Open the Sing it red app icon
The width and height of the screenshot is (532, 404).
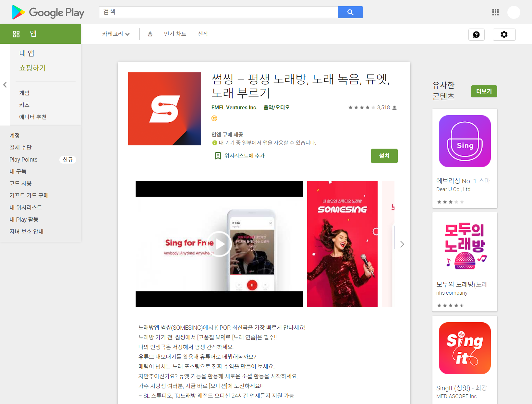[x=465, y=348]
